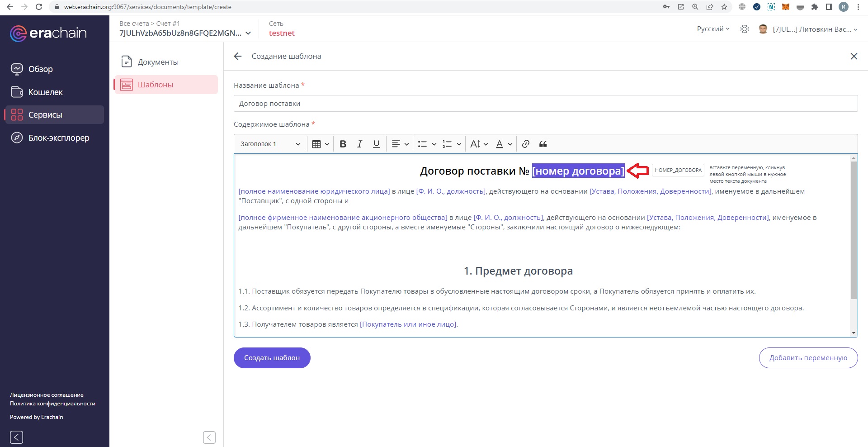The height and width of the screenshot is (447, 868).
Task: Switch to the Документы section
Action: point(158,62)
